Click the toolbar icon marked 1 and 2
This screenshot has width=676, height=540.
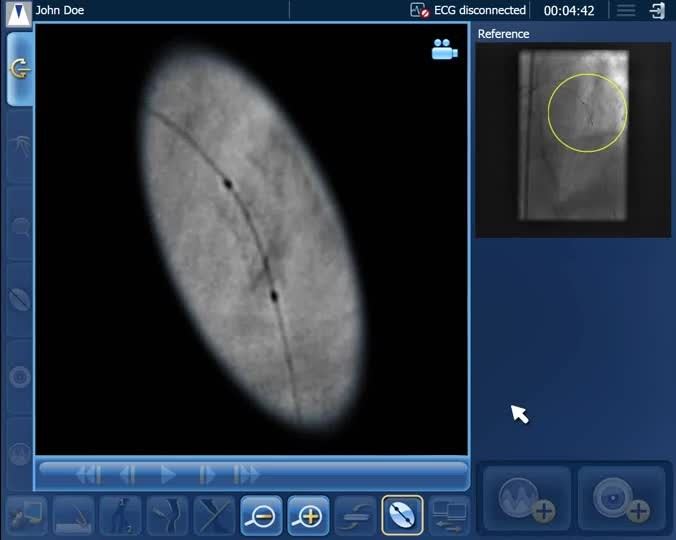click(120, 515)
